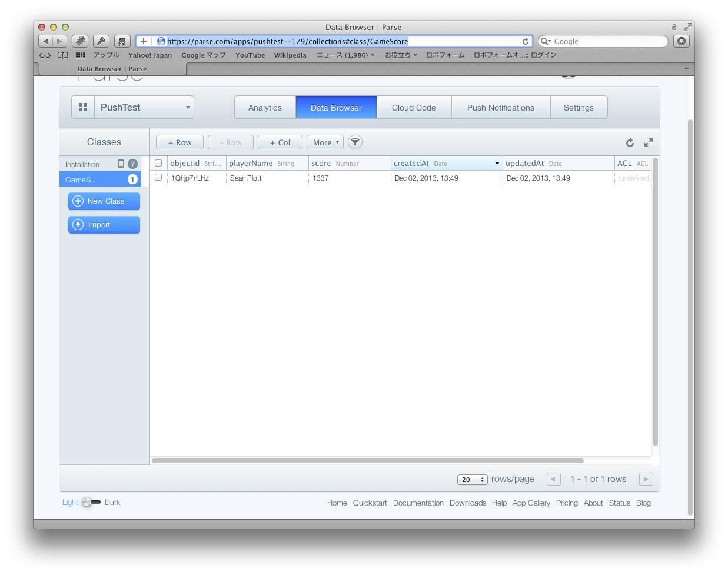Add bookmark with the plus button
The height and width of the screenshot is (575, 728).
144,41
